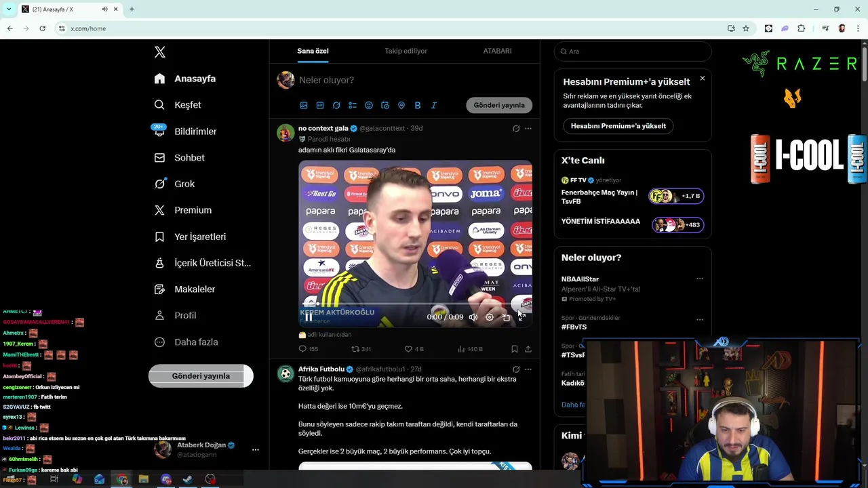The image size is (868, 488).
Task: View gala post analytics 140 B
Action: [x=470, y=349]
